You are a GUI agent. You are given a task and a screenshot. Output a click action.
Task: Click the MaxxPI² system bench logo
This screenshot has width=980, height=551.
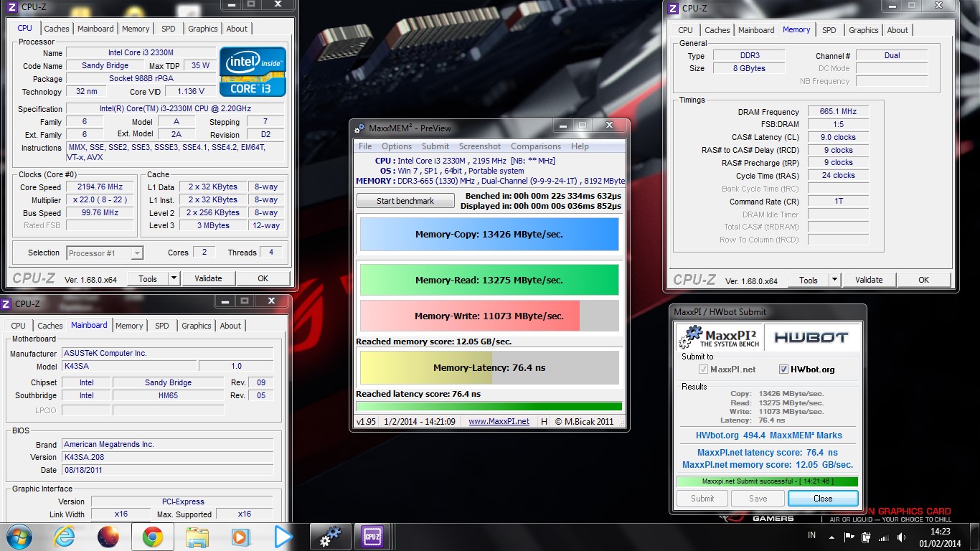718,336
